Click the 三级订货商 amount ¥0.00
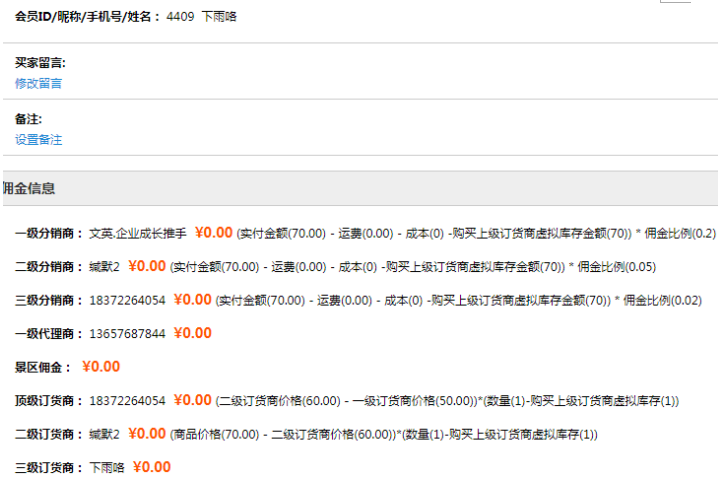Image resolution: width=718 pixels, height=481 pixels. click(152, 466)
